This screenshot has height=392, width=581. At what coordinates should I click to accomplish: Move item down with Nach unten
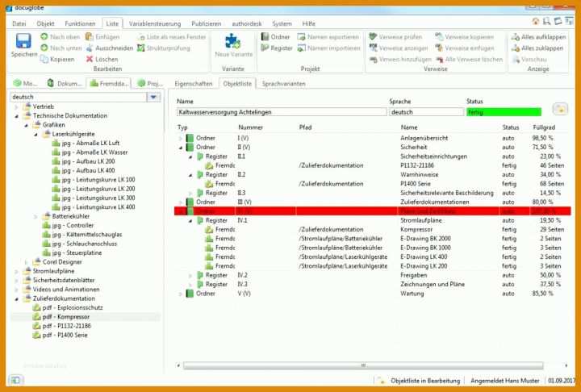click(x=61, y=48)
